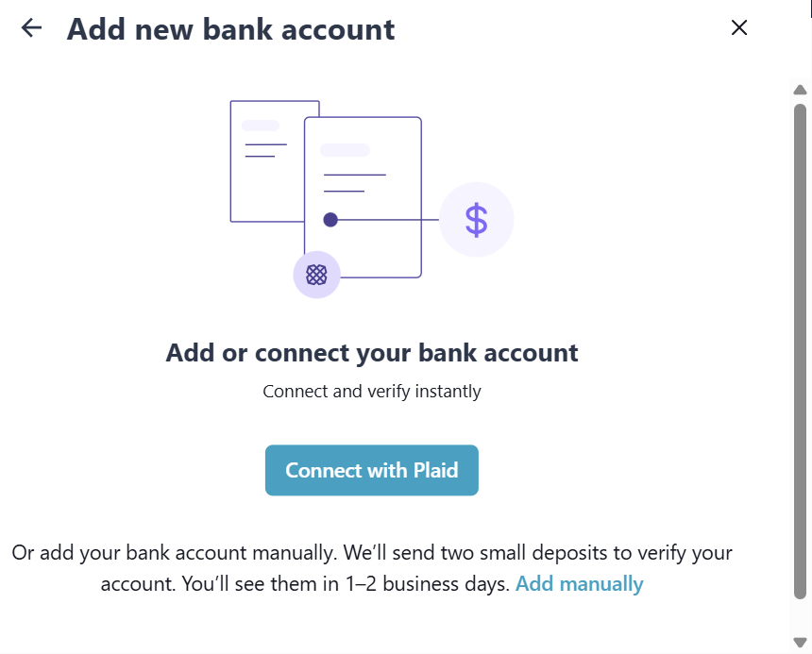Click the 'Add or connect your bank account' heading
The image size is (812, 654).
(372, 353)
